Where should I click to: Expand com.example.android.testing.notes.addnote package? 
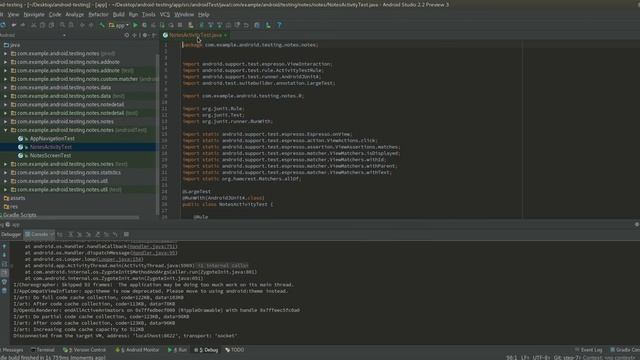click(x=6, y=62)
